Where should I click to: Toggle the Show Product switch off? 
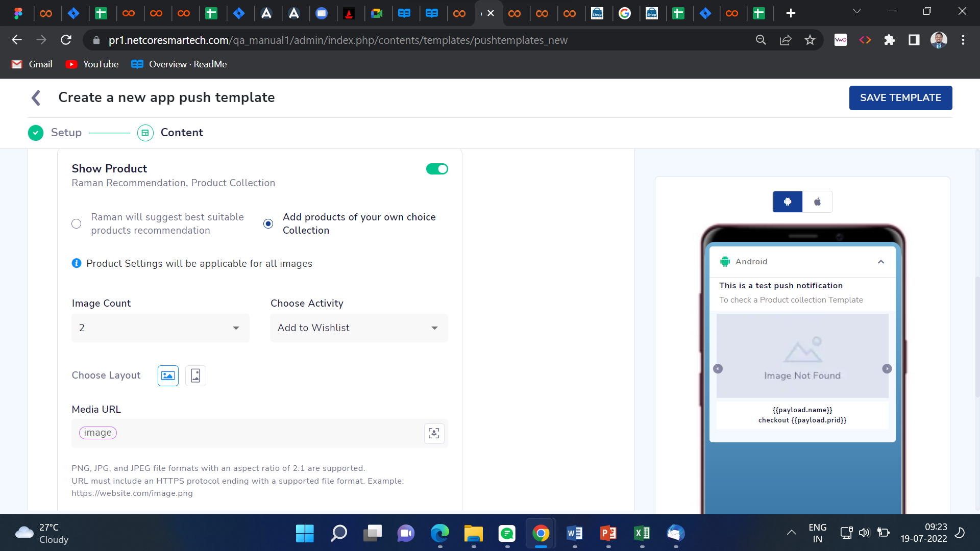[x=437, y=169]
